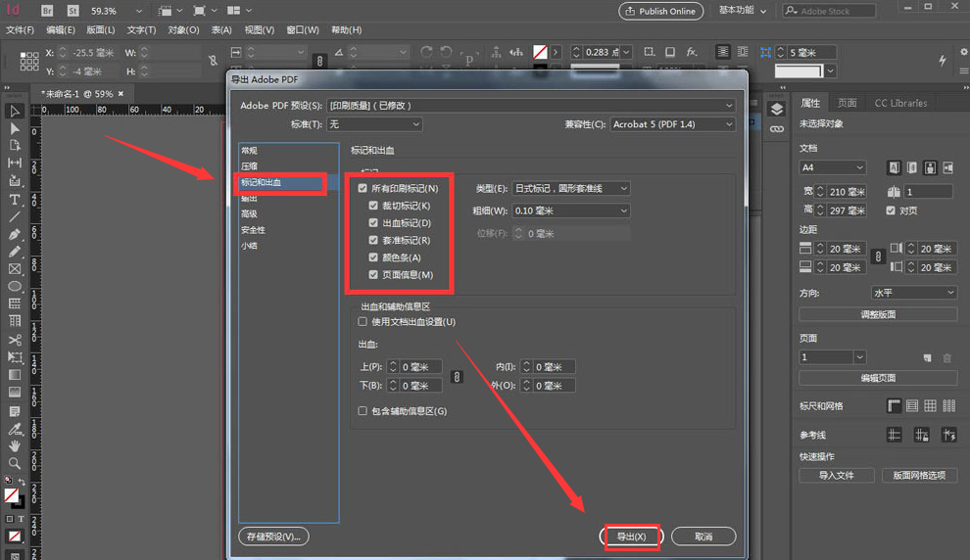The image size is (970, 560).
Task: Toggle 颜色条(A) checkbox
Action: click(373, 257)
